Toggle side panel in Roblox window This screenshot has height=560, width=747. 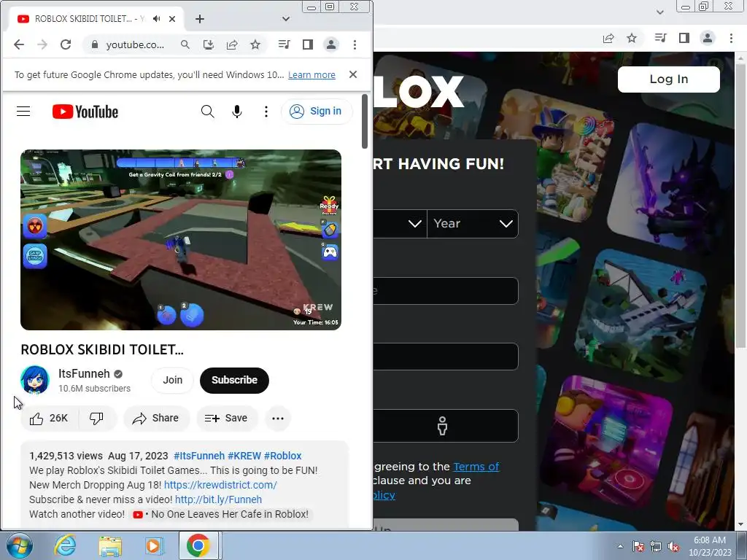click(684, 38)
